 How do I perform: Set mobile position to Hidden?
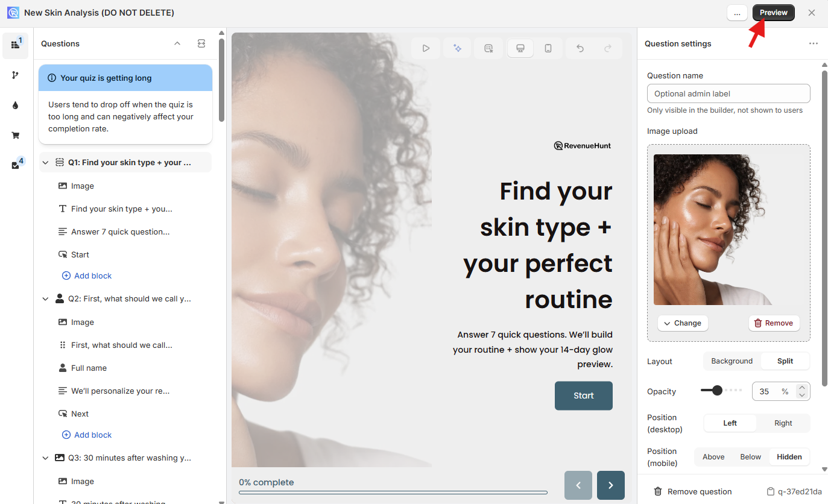pos(789,457)
